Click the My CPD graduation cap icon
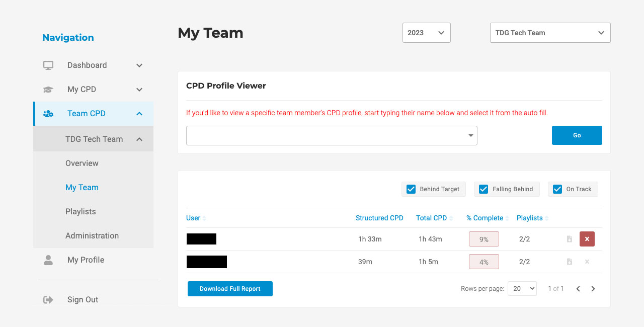 pyautogui.click(x=48, y=89)
